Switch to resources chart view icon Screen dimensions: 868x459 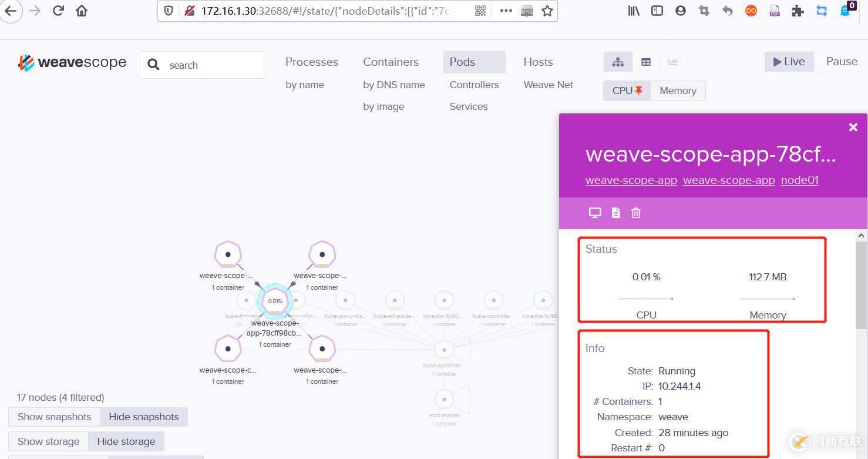click(x=673, y=62)
